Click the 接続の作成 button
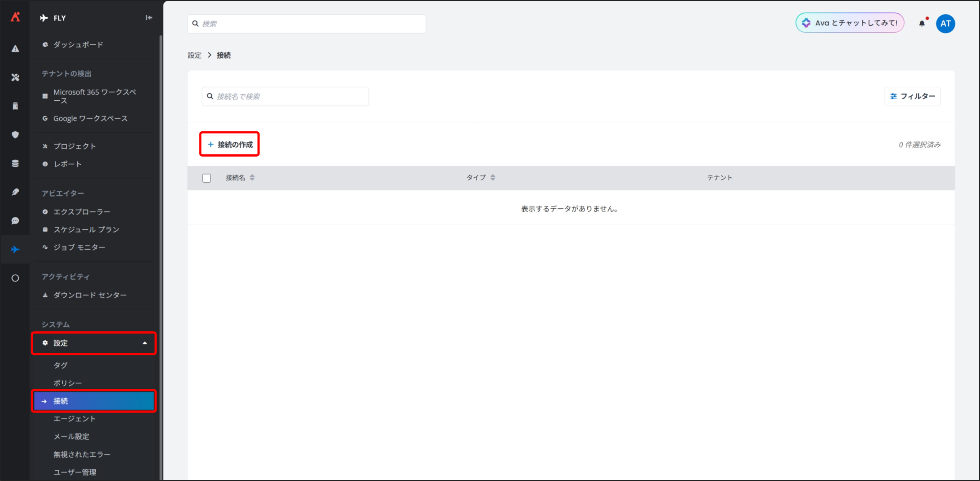The width and height of the screenshot is (980, 481). click(x=230, y=144)
